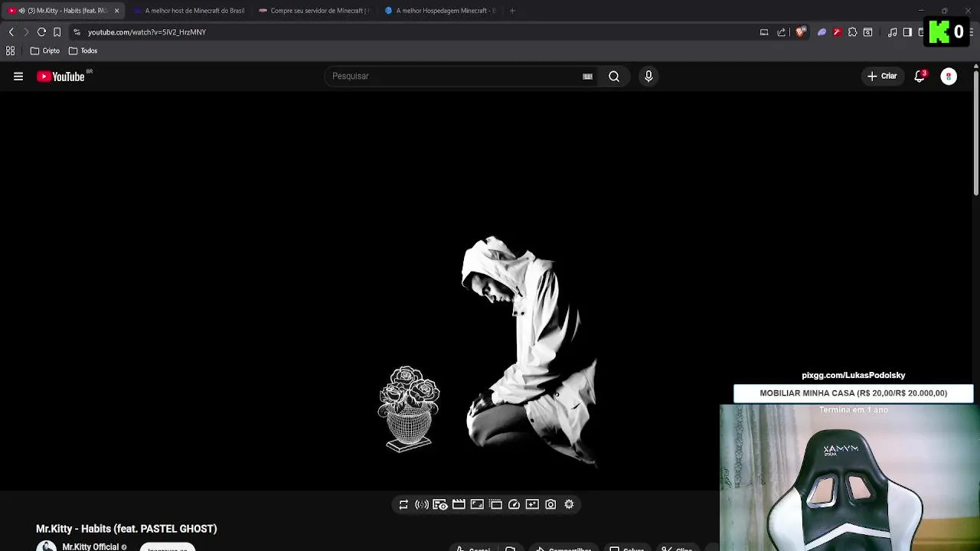Click the 'MOBILIAR MINHA CASA' goal bar

pos(853,393)
